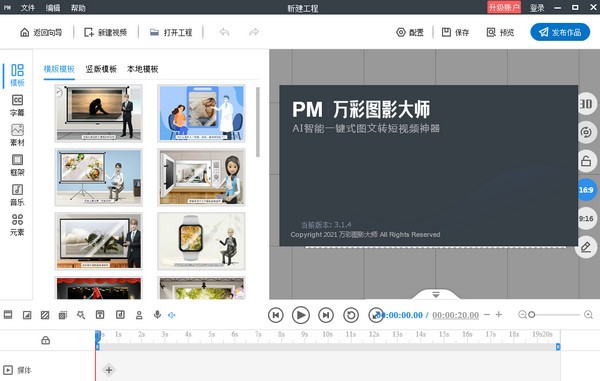
Task: Increase duration with the plus button
Action: (x=499, y=314)
